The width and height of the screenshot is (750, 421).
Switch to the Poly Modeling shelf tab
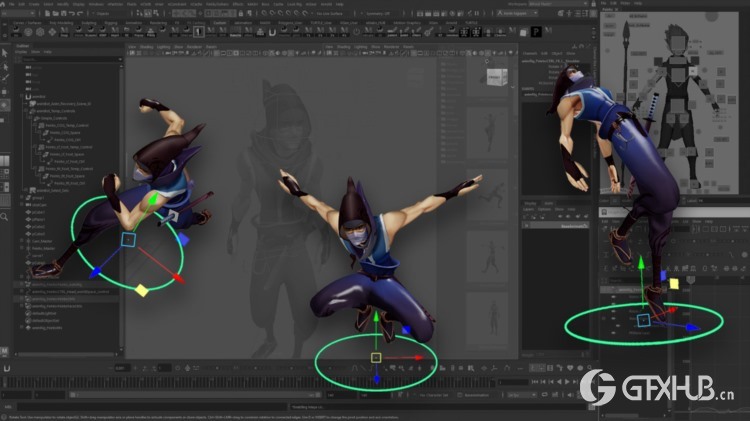(61, 22)
